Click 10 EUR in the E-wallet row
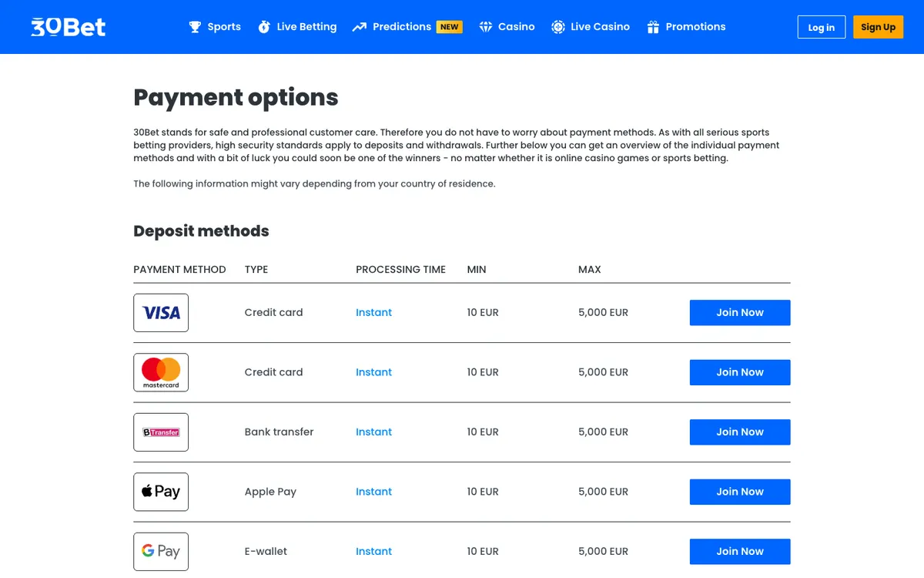Viewport: 924px width, 578px height. pos(483,552)
